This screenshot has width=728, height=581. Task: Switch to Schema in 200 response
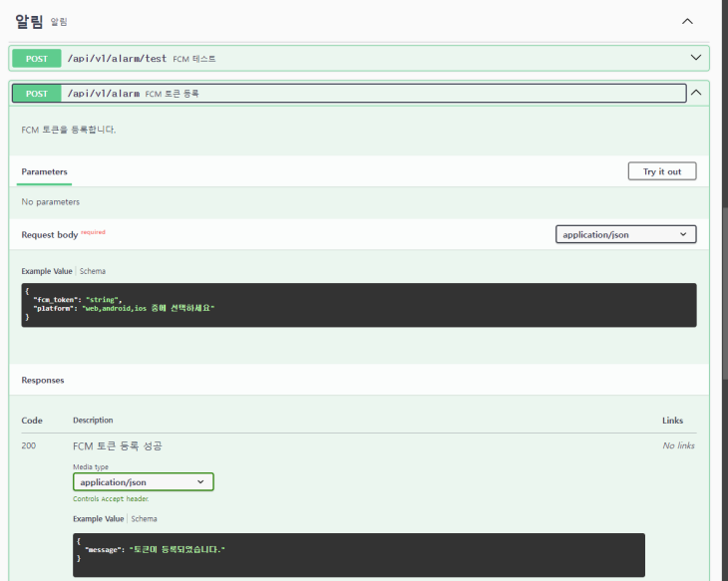144,519
